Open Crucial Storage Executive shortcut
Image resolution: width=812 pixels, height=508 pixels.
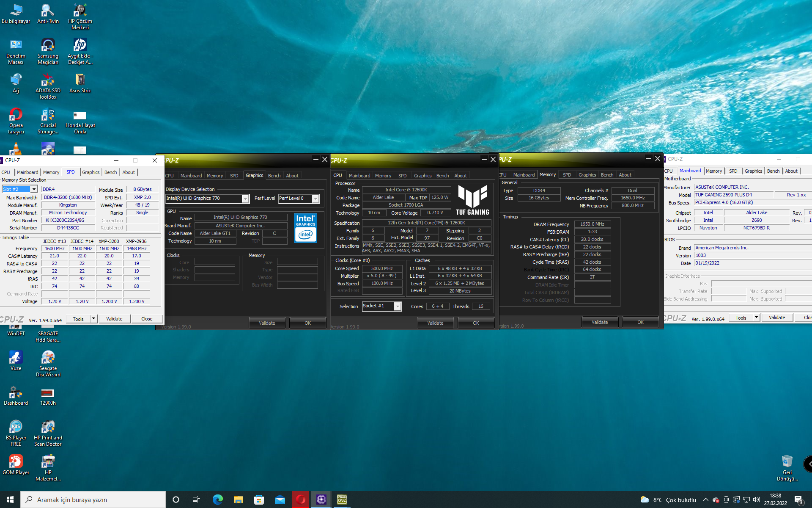[48, 121]
